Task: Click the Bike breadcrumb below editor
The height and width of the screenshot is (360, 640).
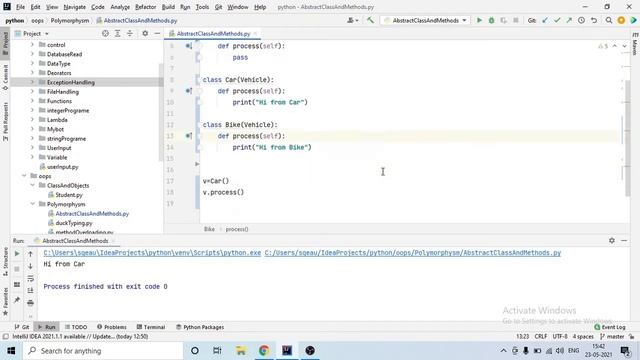Action: coord(209,229)
